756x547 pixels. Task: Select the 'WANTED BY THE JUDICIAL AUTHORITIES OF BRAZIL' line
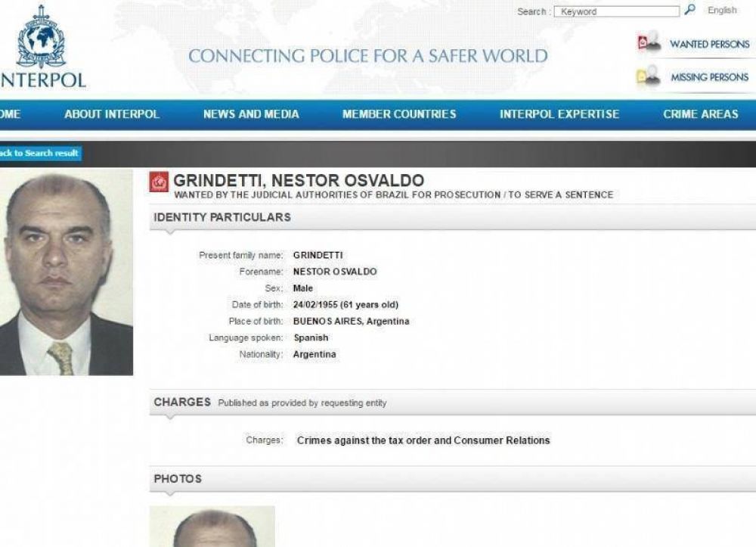pyautogui.click(x=393, y=195)
